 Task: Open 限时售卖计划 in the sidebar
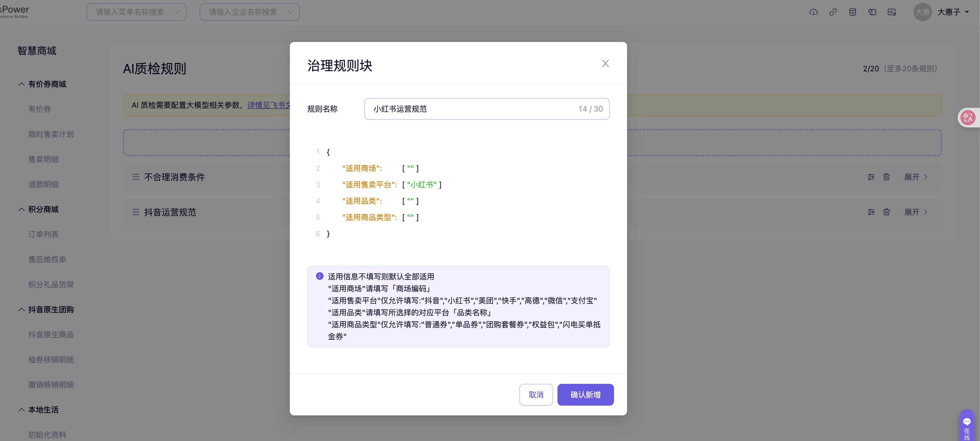click(x=51, y=134)
